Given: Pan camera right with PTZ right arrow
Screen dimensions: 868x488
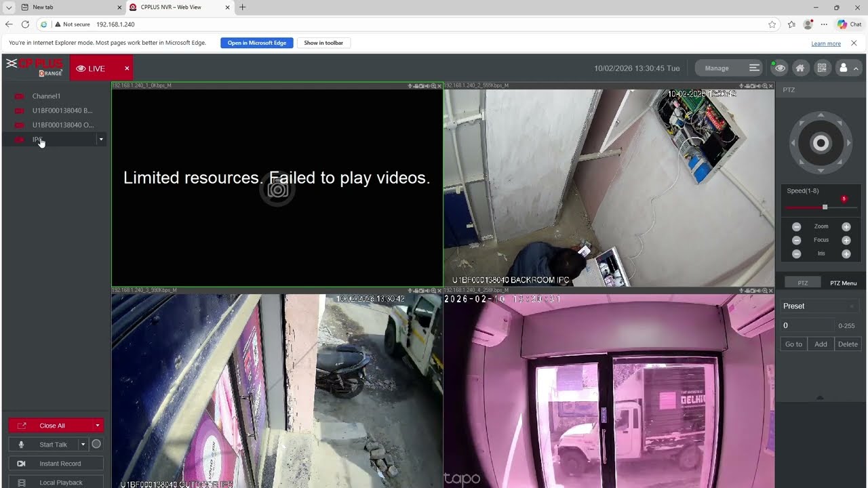Looking at the screenshot, I should click(x=848, y=143).
